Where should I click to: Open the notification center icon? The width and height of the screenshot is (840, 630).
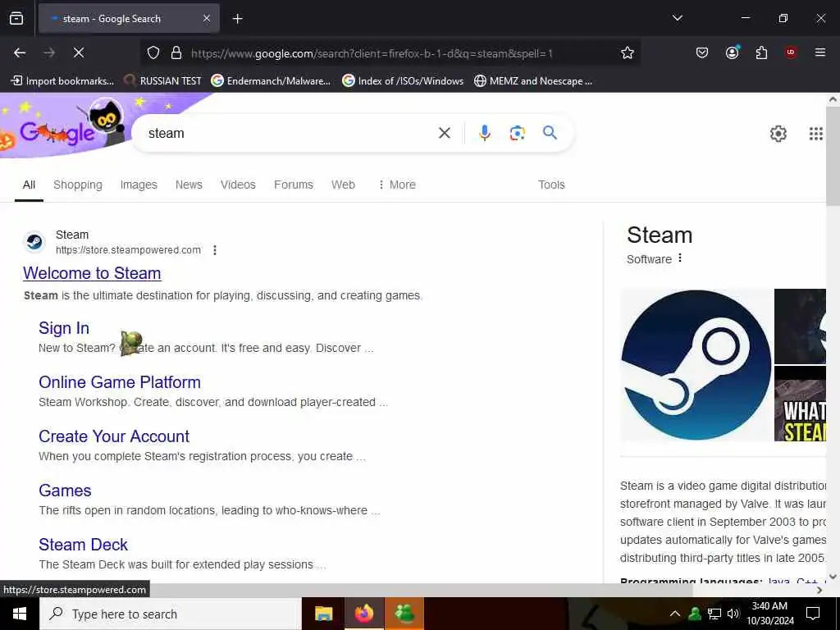coord(813,614)
